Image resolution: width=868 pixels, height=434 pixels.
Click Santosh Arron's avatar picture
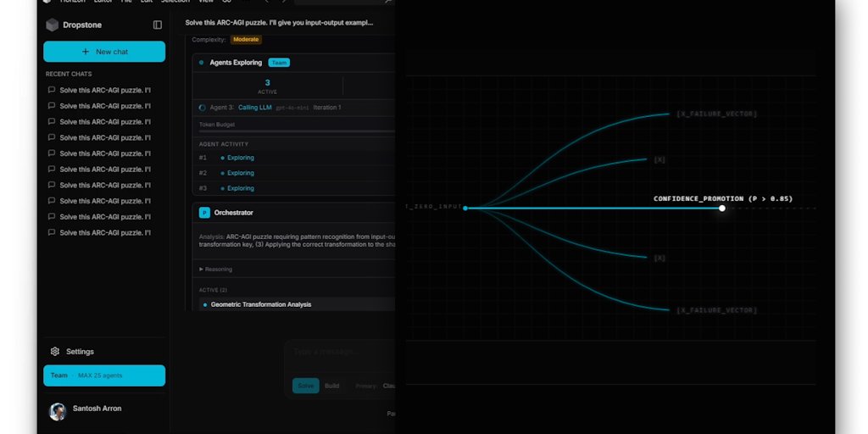[x=58, y=411]
